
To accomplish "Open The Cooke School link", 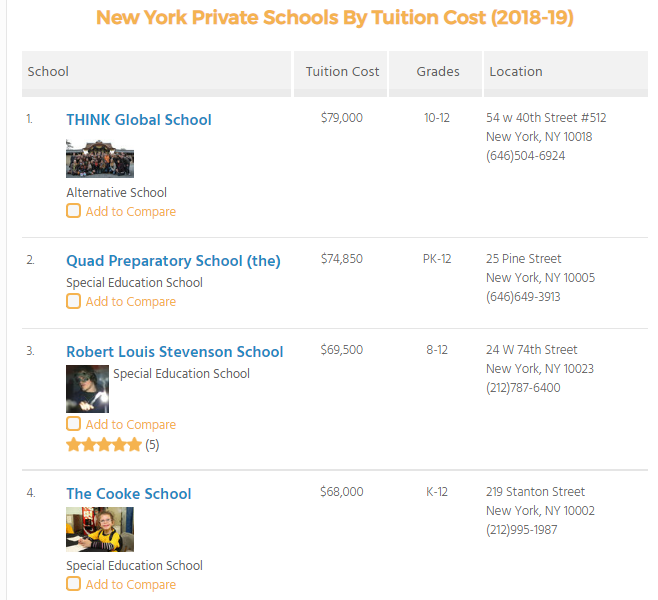I will pyautogui.click(x=129, y=494).
